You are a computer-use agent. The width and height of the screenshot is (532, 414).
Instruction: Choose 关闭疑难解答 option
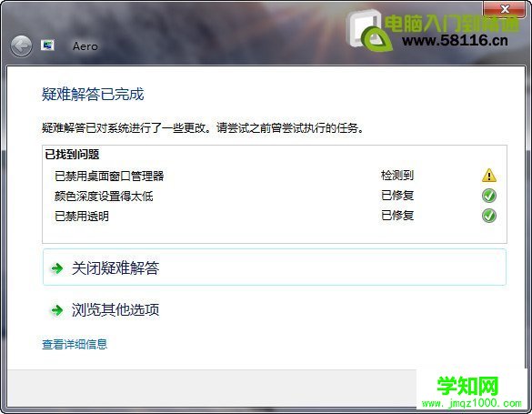click(275, 268)
